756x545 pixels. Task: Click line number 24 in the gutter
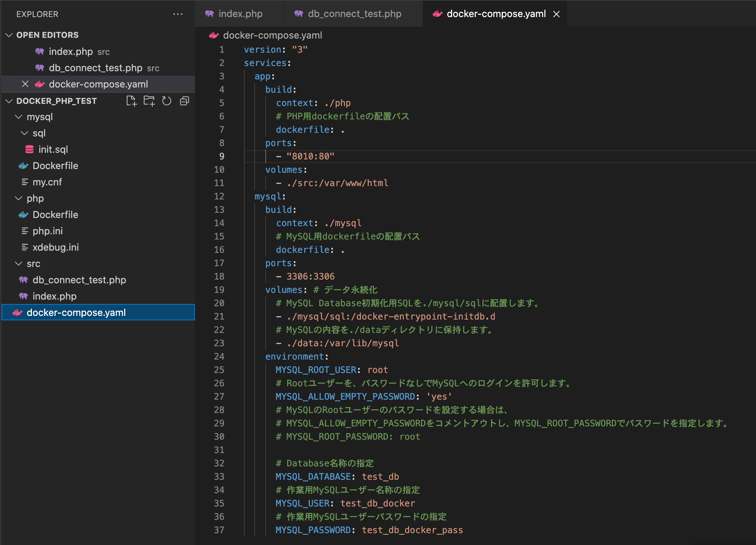click(x=219, y=357)
